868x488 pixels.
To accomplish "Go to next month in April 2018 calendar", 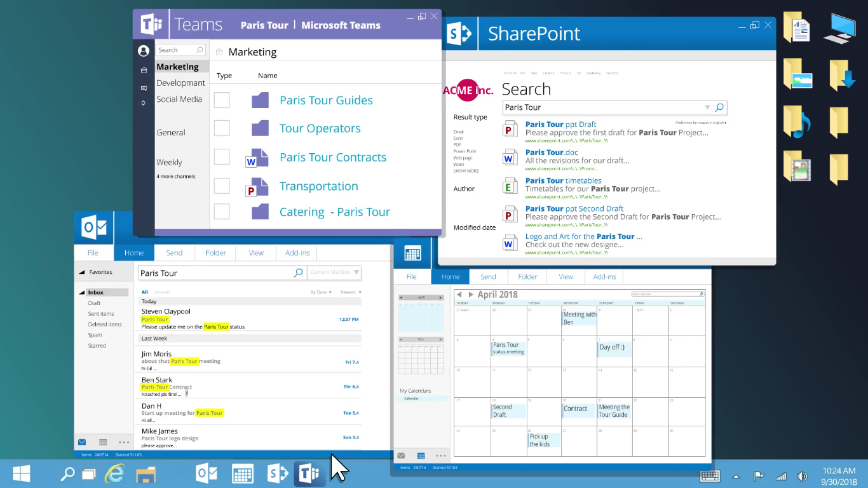I will [x=471, y=295].
